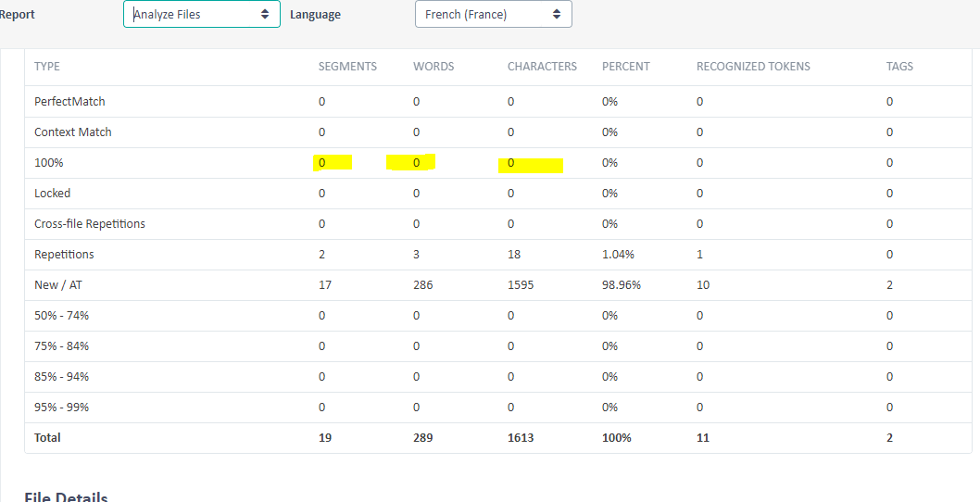Click New / AT recognized tokens value 10
This screenshot has height=502, width=980.
pos(702,285)
